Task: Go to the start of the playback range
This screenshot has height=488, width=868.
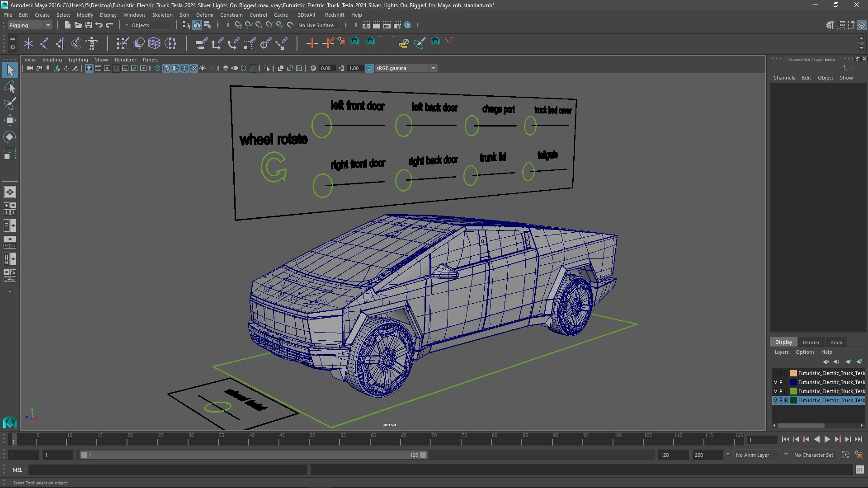Action: 786,439
